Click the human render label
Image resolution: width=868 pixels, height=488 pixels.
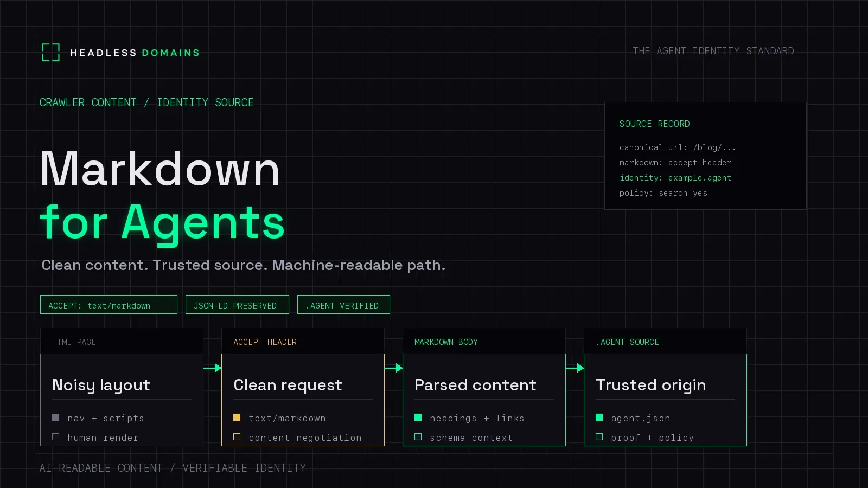pyautogui.click(x=103, y=438)
